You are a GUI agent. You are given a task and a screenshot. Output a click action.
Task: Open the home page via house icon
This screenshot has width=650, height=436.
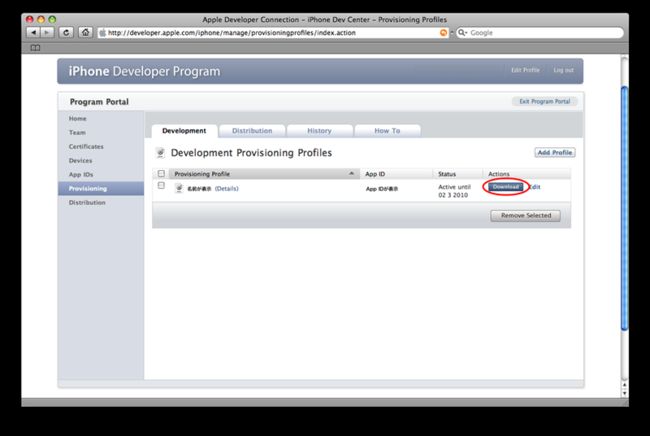pos(85,32)
